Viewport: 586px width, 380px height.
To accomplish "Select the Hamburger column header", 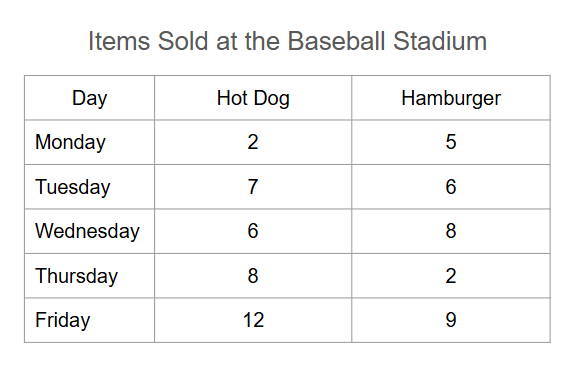I will pos(451,98).
